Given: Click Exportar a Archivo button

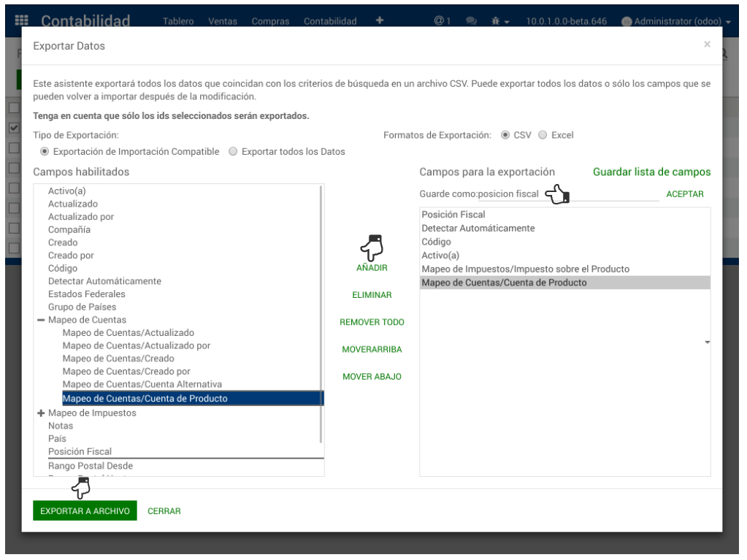Looking at the screenshot, I should pos(85,511).
